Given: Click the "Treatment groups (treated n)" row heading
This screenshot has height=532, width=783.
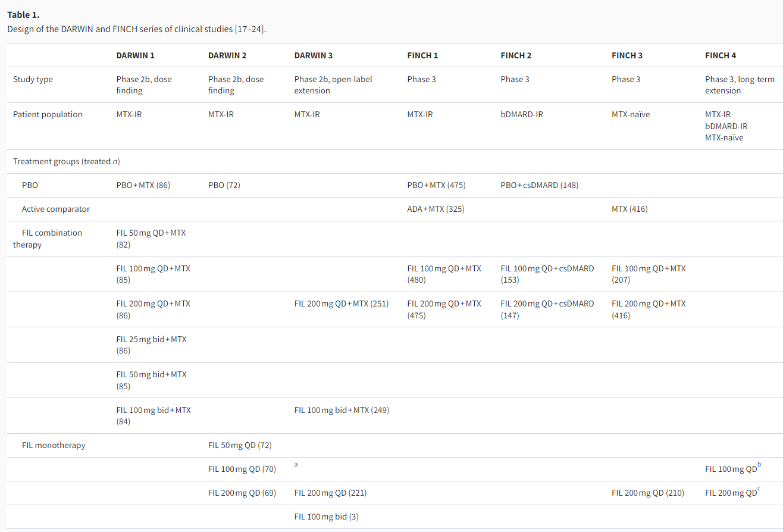Looking at the screenshot, I should coord(67,161).
